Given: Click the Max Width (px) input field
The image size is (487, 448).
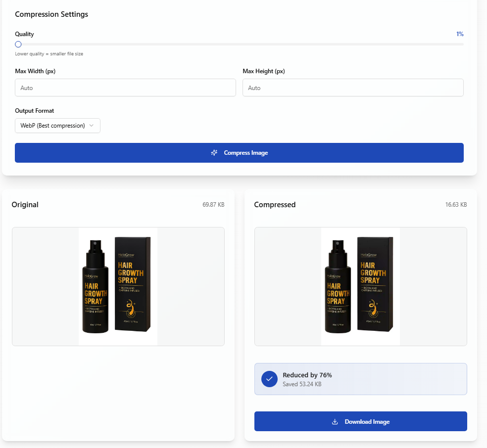Looking at the screenshot, I should point(125,88).
